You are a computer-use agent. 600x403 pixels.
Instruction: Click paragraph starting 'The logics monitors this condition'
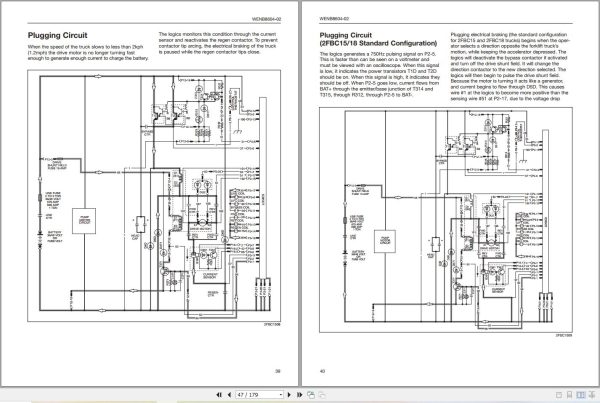tap(217, 43)
